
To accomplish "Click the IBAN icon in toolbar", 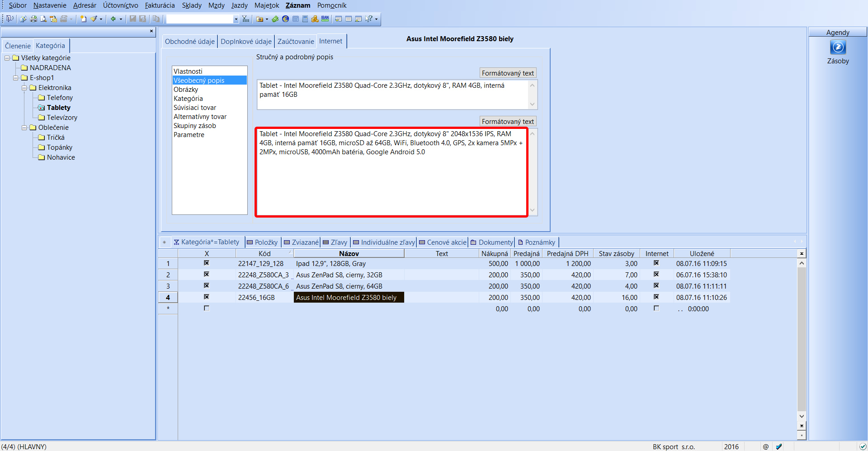I will click(x=325, y=19).
